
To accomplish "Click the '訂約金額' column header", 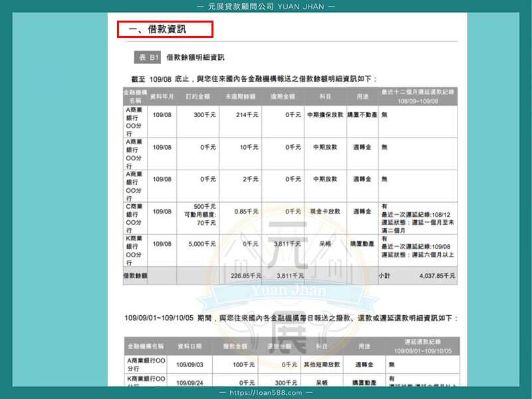I will point(198,96).
